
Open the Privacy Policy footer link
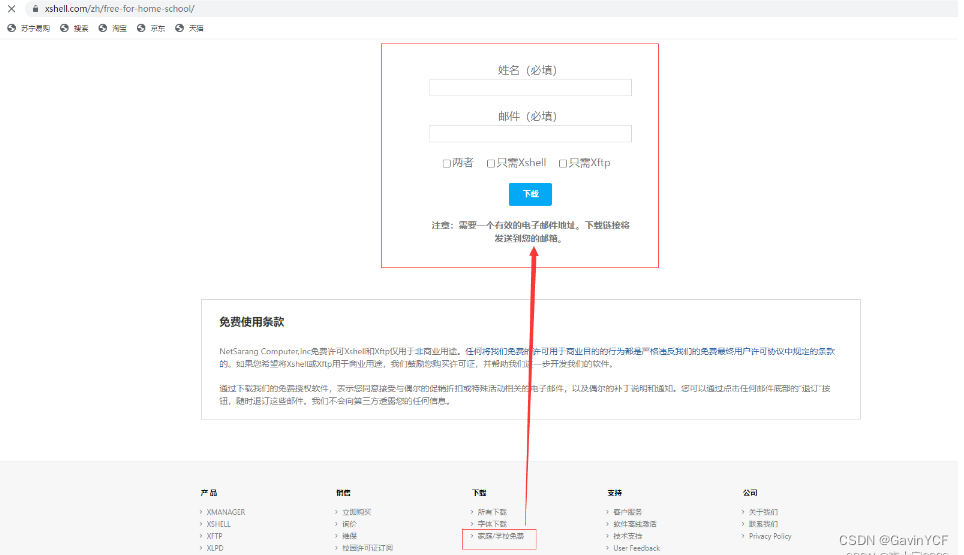pyautogui.click(x=770, y=536)
